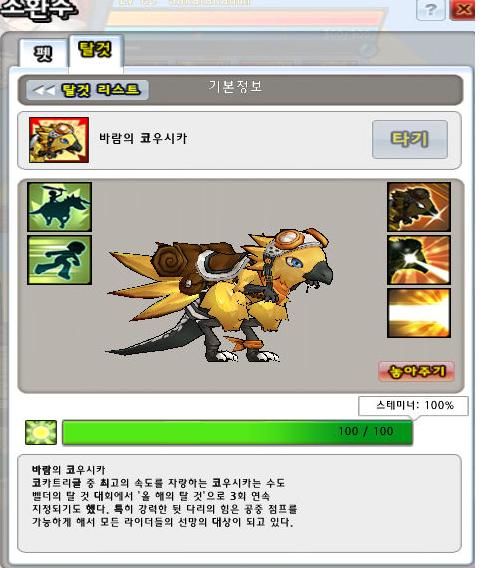
Task: Select the running dash skill icon
Action: tap(59, 260)
